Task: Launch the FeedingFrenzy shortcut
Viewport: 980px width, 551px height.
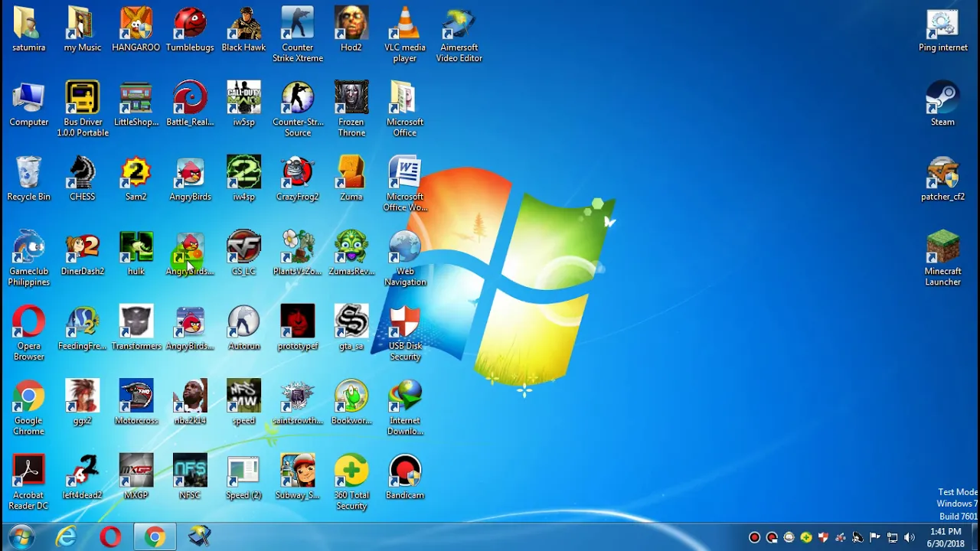Action: [x=82, y=328]
